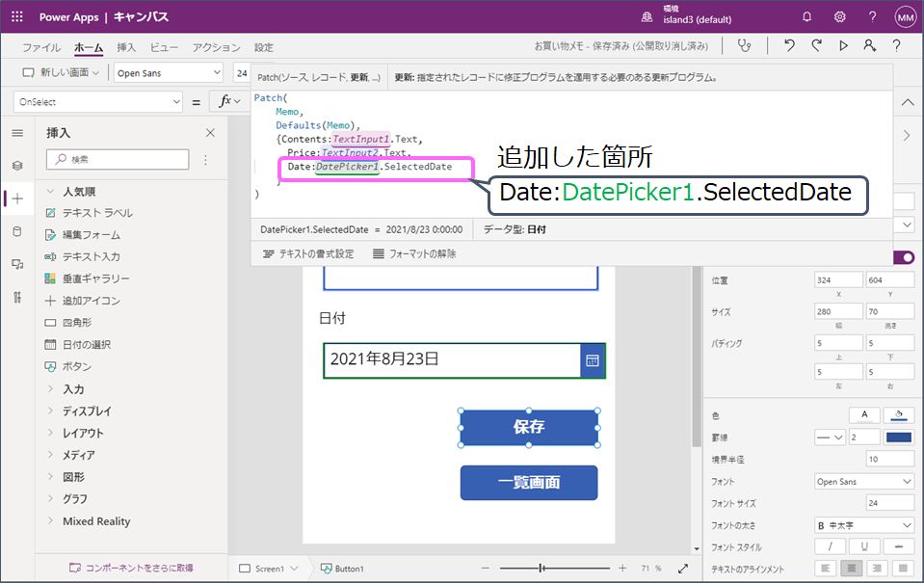Undo the last action
This screenshot has width=924, height=583.
(x=790, y=46)
